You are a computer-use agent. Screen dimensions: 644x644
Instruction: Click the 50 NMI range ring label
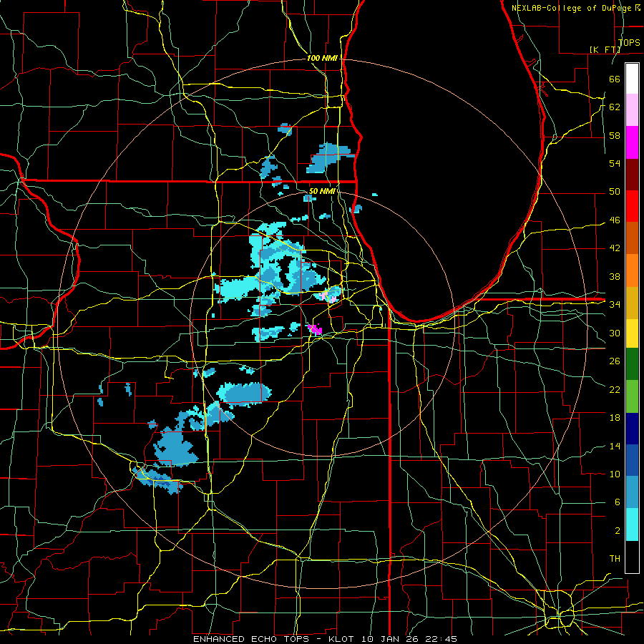point(321,191)
